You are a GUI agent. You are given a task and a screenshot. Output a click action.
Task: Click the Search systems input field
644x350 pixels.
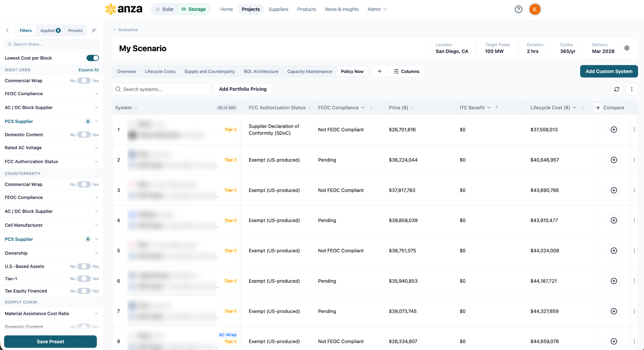click(161, 89)
